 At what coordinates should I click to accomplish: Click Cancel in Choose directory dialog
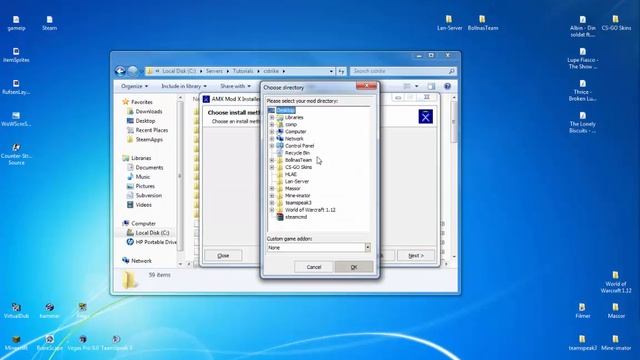[313, 267]
